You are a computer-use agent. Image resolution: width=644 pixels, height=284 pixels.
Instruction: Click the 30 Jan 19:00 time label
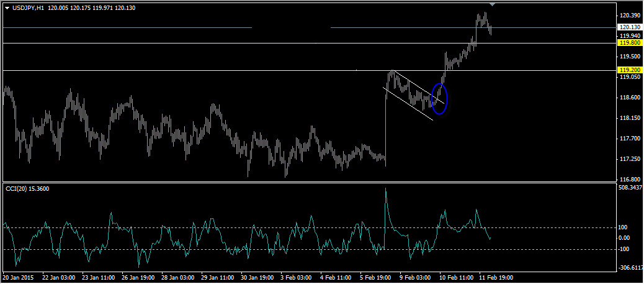[257, 277]
